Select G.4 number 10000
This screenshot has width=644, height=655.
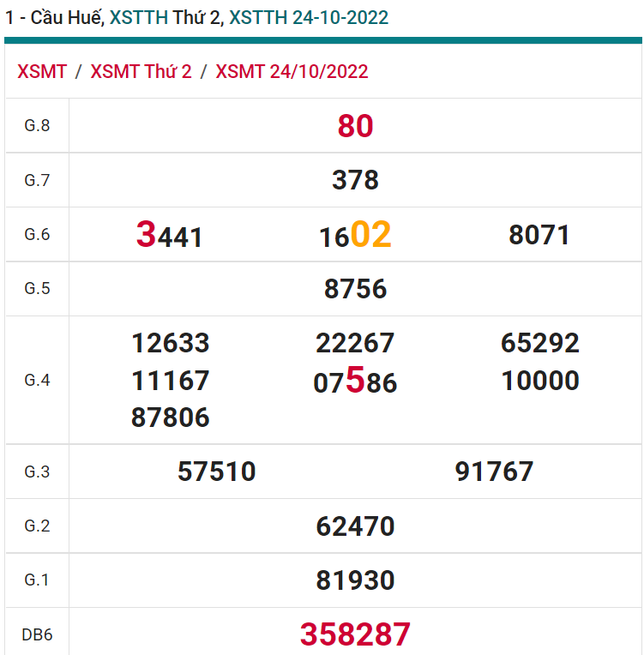[x=540, y=381]
